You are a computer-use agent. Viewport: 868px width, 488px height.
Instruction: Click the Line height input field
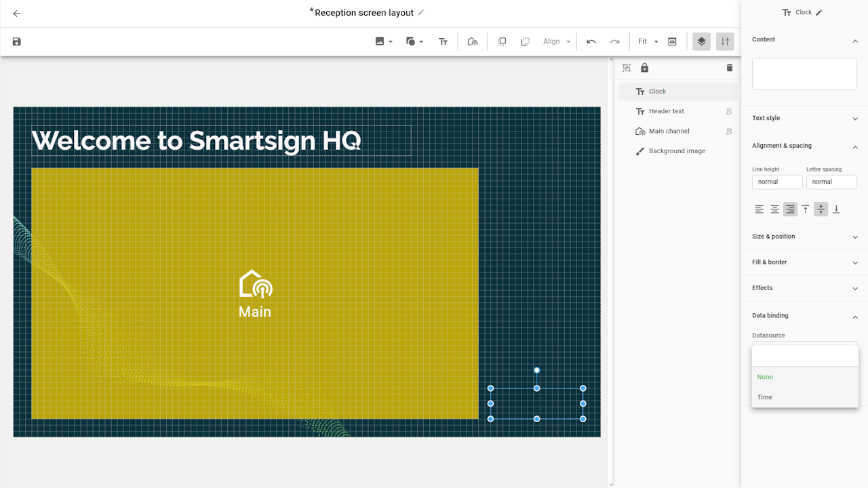point(776,182)
